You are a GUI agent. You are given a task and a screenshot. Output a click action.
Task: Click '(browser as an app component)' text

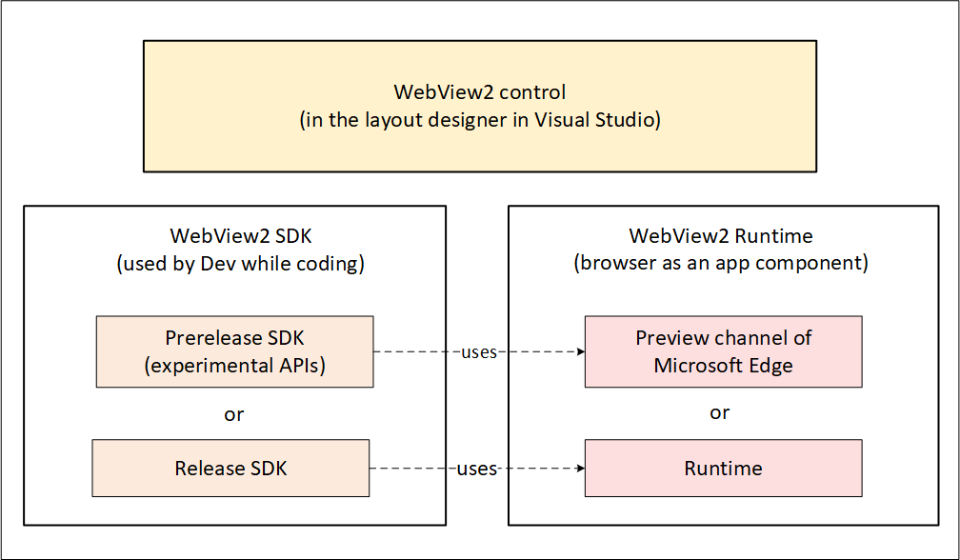coord(721,263)
